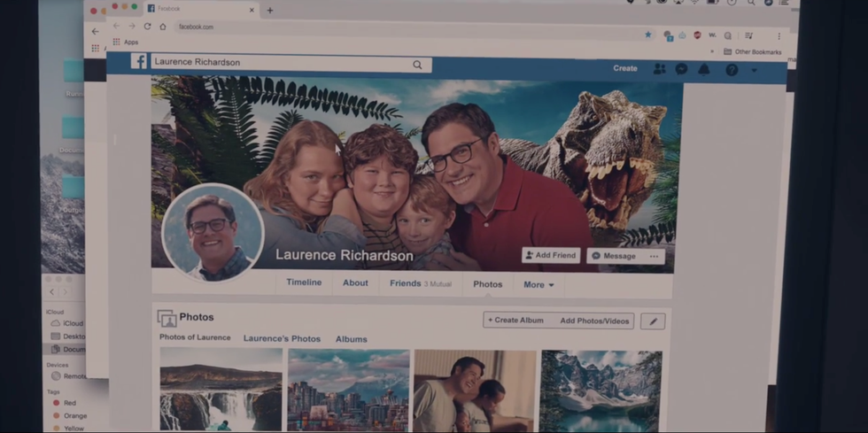
Task: Open the Messenger icon in the blue bar
Action: (681, 69)
